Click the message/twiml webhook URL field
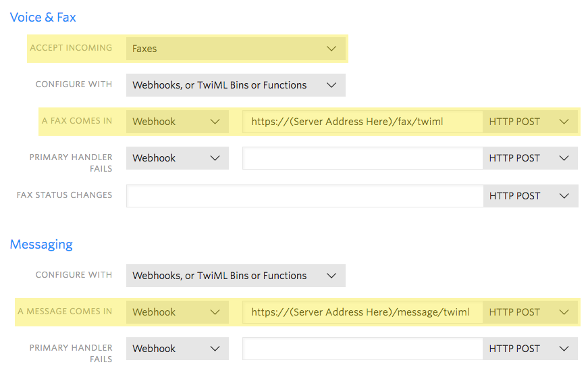This screenshot has width=588, height=373. (363, 312)
